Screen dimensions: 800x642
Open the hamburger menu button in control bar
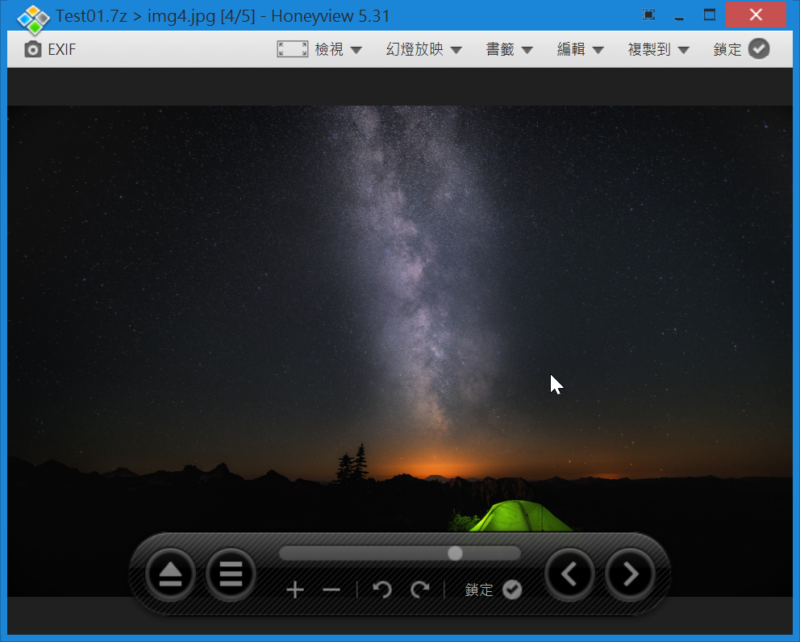pos(231,575)
